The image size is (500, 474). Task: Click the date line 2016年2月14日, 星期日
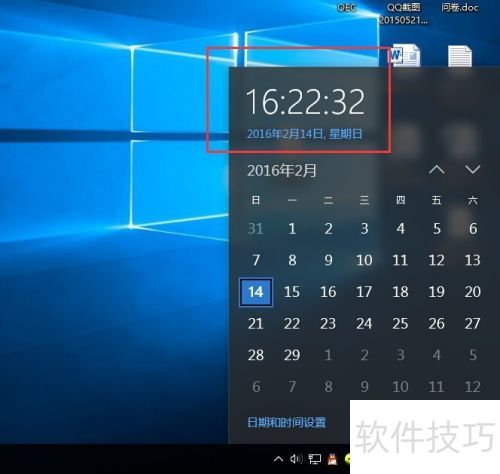(304, 134)
